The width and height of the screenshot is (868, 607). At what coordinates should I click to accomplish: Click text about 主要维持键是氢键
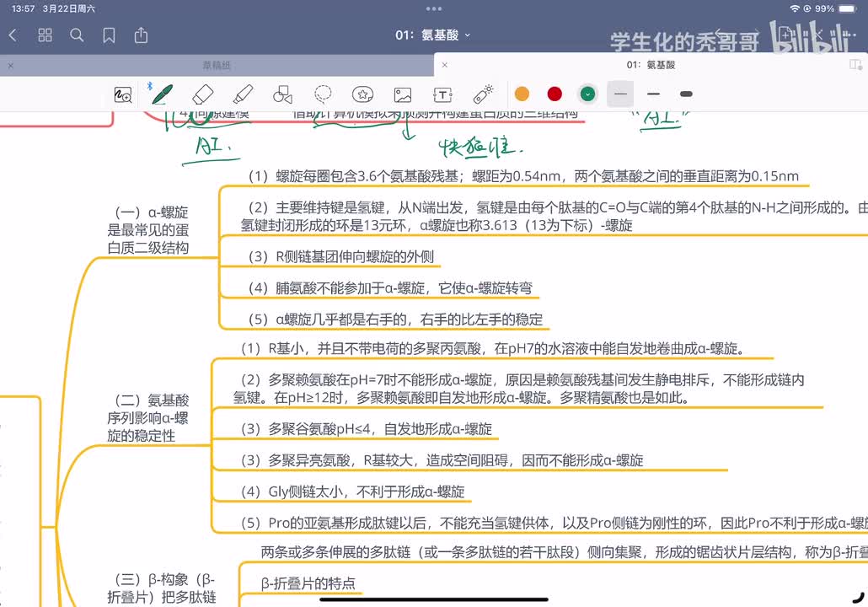(554, 217)
